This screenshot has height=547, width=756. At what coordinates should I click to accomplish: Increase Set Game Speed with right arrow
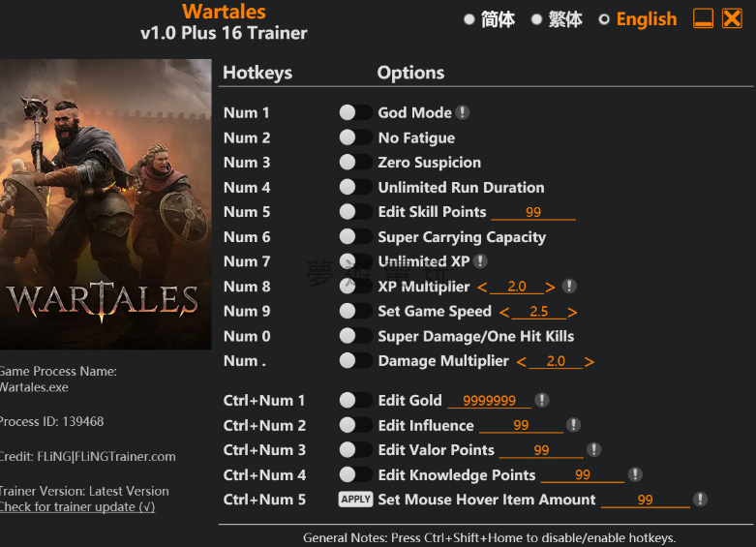[572, 312]
